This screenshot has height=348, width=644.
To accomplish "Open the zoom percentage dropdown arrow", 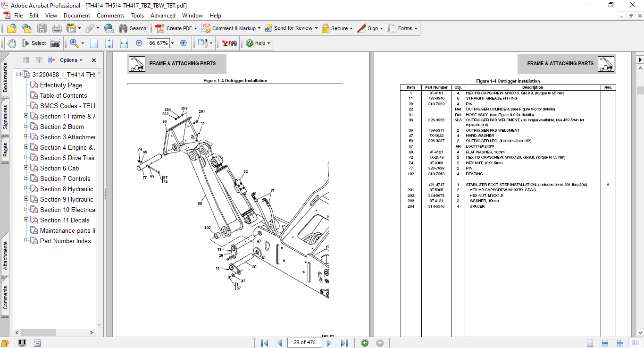I will click(x=172, y=43).
